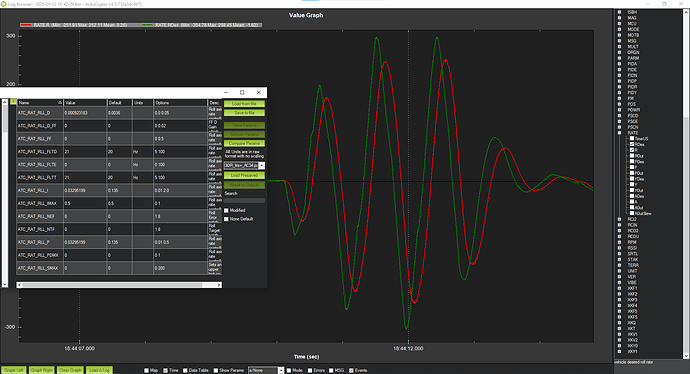Image resolution: width=690 pixels, height=374 pixels.
Task: Click the Load A Log button
Action: (x=99, y=370)
